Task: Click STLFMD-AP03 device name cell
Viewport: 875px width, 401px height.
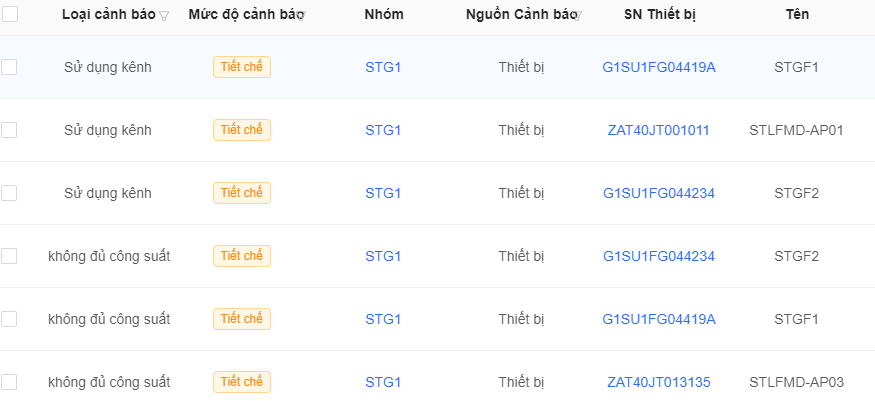Action: coord(797,383)
